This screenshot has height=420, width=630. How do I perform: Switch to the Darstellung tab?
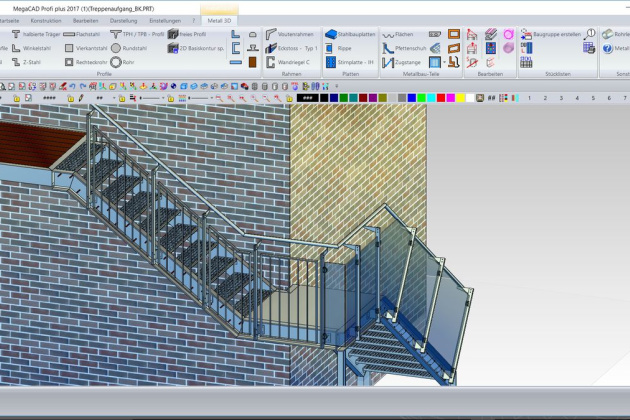124,20
